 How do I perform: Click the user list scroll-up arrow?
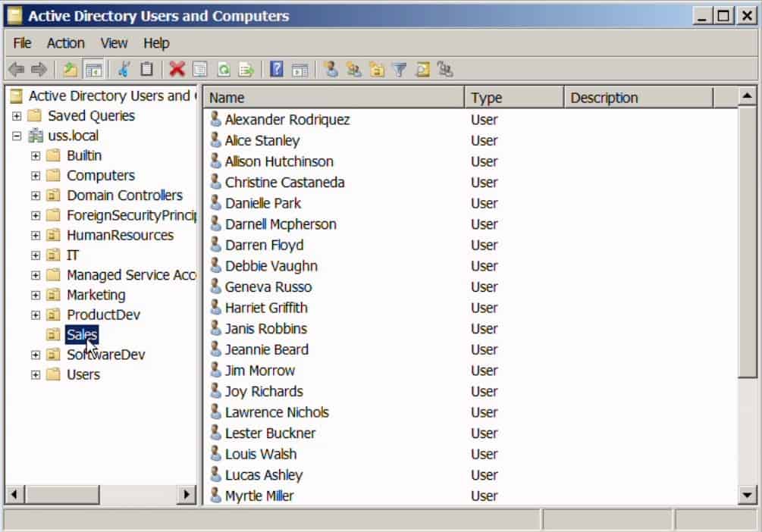(x=747, y=96)
